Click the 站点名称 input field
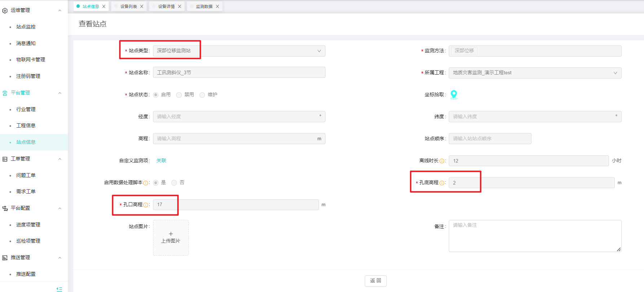644x292 pixels. 239,72
